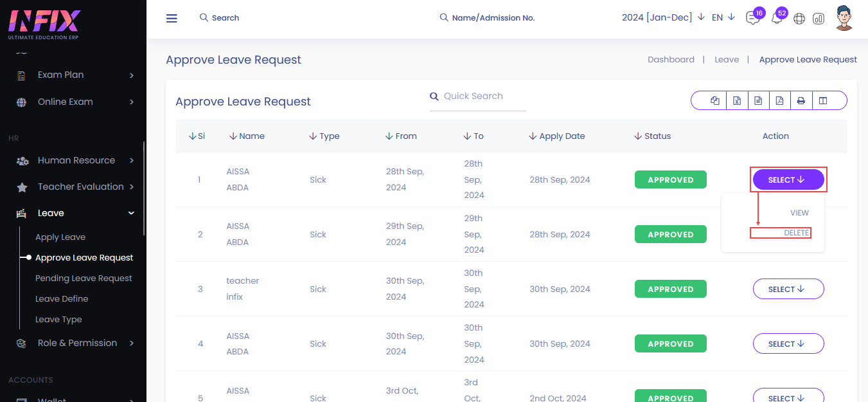The image size is (868, 402).
Task: Click 'Sick' type cell in row 3
Action: coord(318,289)
